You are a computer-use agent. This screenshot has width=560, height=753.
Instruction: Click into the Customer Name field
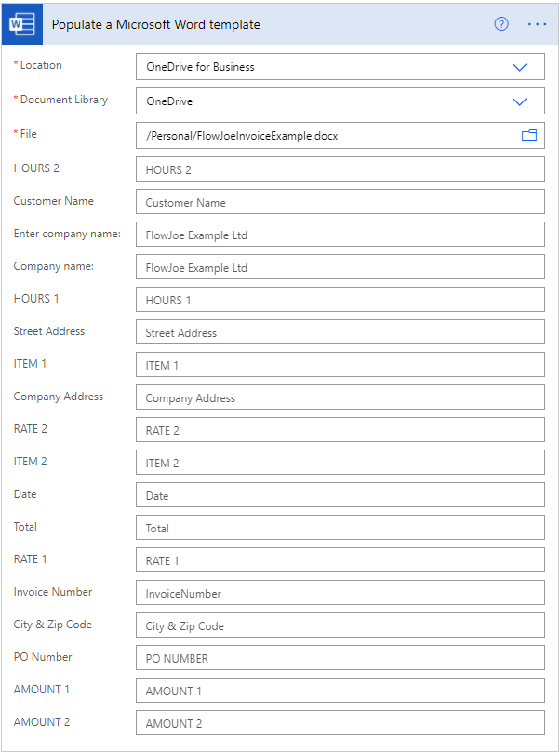click(x=340, y=202)
